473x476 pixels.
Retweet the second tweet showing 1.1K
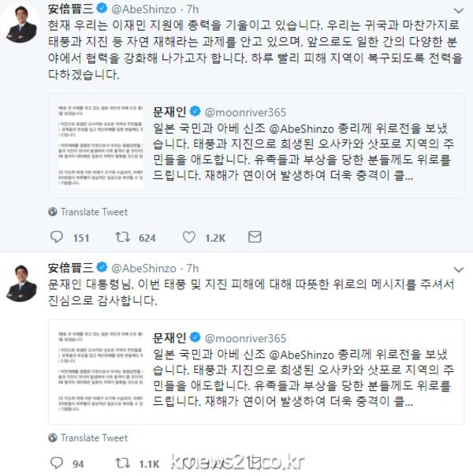pyautogui.click(x=123, y=463)
